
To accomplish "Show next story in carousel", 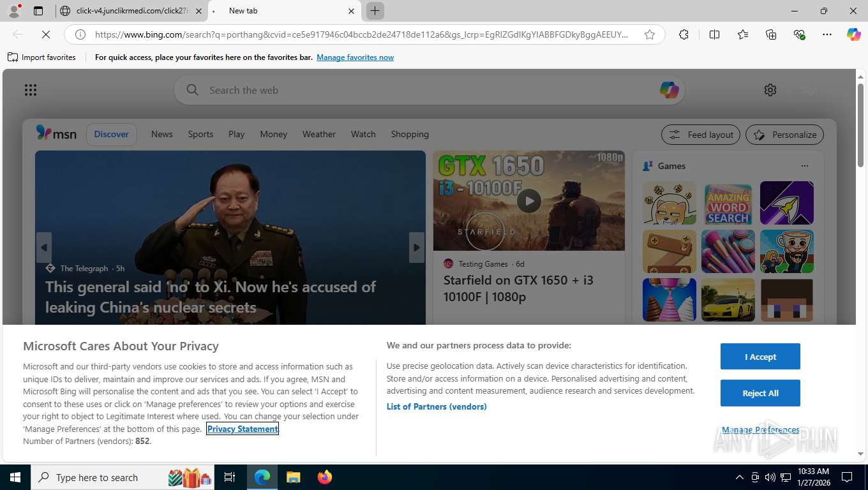I will pyautogui.click(x=417, y=248).
